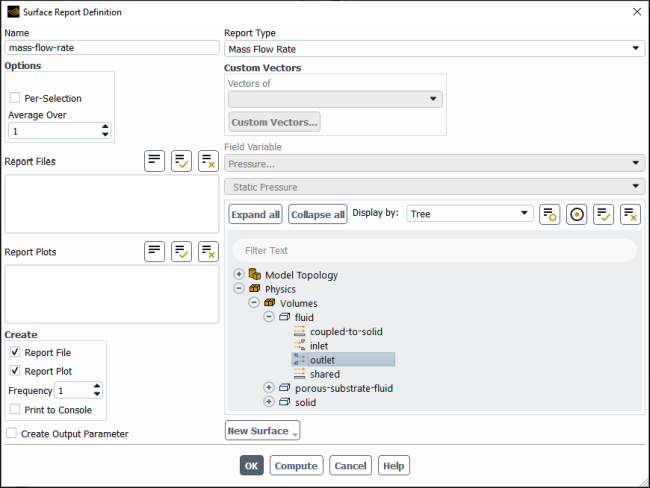The height and width of the screenshot is (488, 650).
Task: Enable the Per-Selection checkbox
Action: pos(15,98)
